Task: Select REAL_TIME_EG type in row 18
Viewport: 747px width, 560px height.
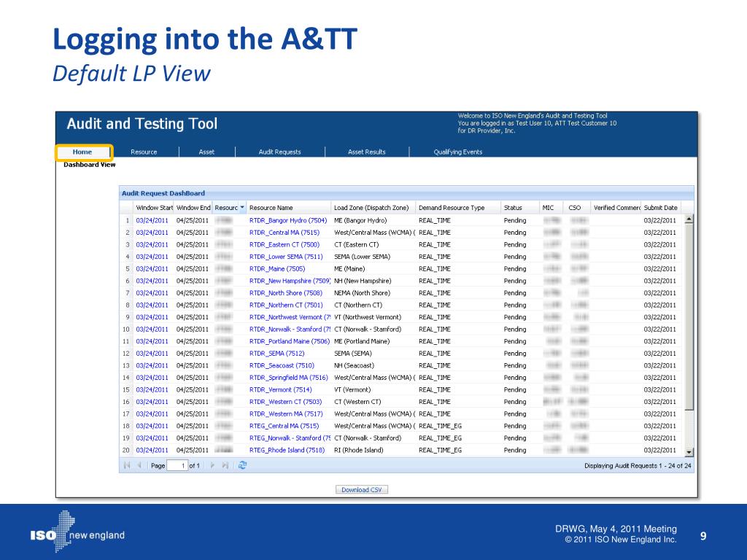Action: tap(440, 426)
